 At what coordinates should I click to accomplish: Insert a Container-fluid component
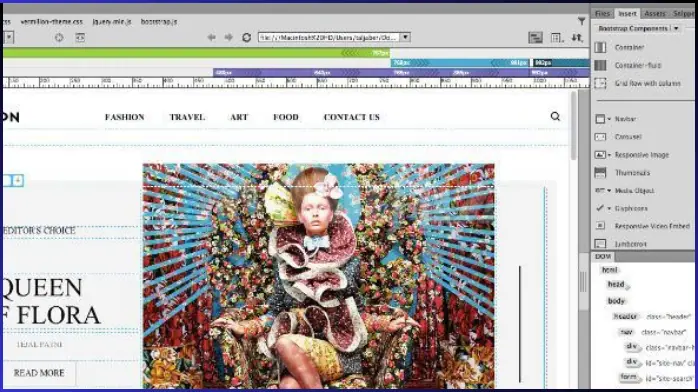point(629,65)
